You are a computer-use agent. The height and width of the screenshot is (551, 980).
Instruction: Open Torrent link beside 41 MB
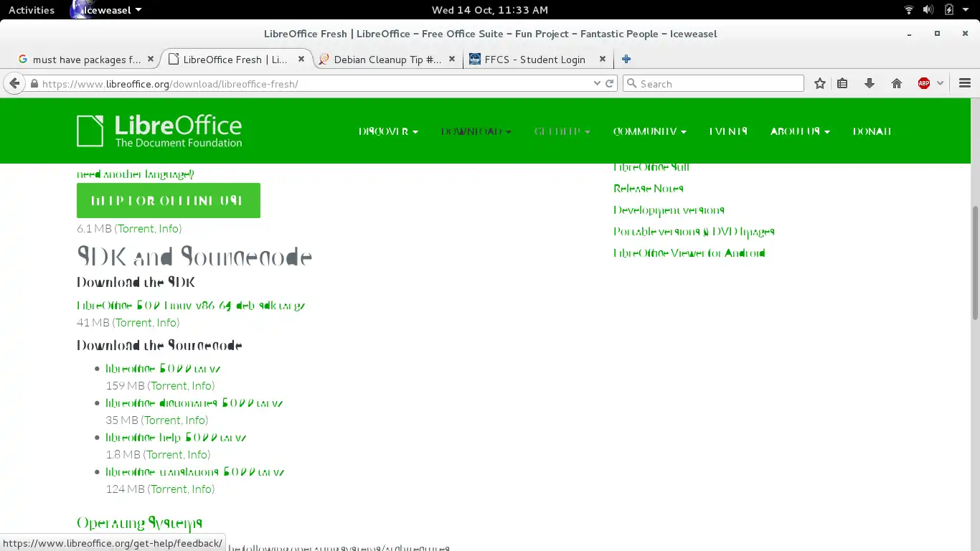[x=133, y=323]
